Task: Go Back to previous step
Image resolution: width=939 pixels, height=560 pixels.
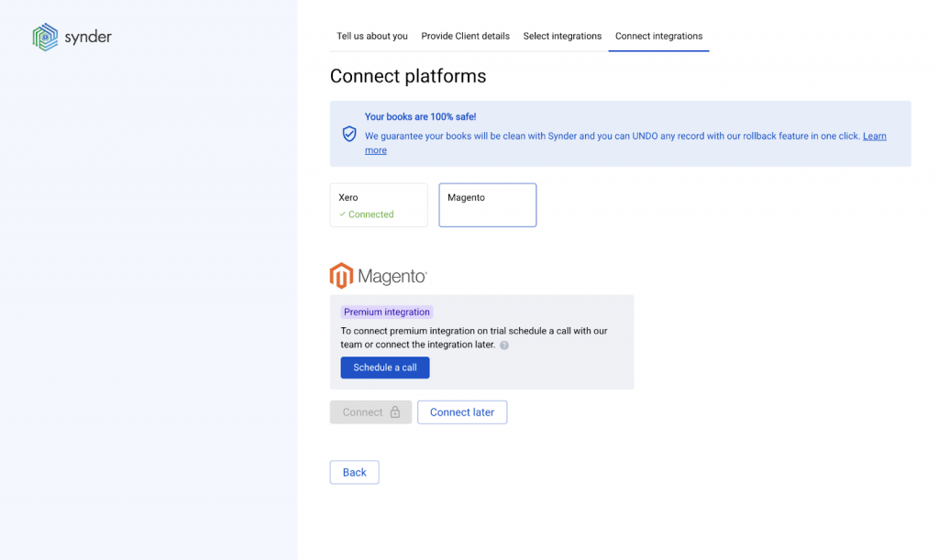Action: click(355, 472)
